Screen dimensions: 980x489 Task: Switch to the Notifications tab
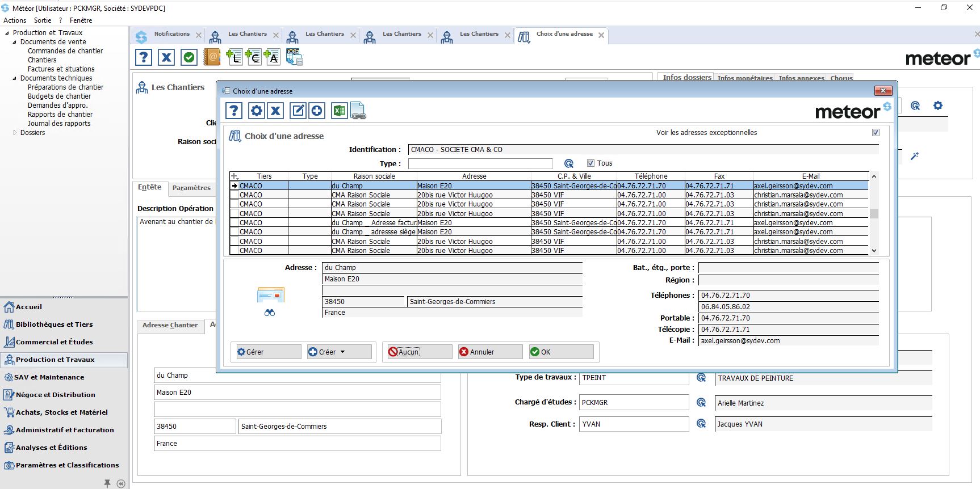point(171,34)
